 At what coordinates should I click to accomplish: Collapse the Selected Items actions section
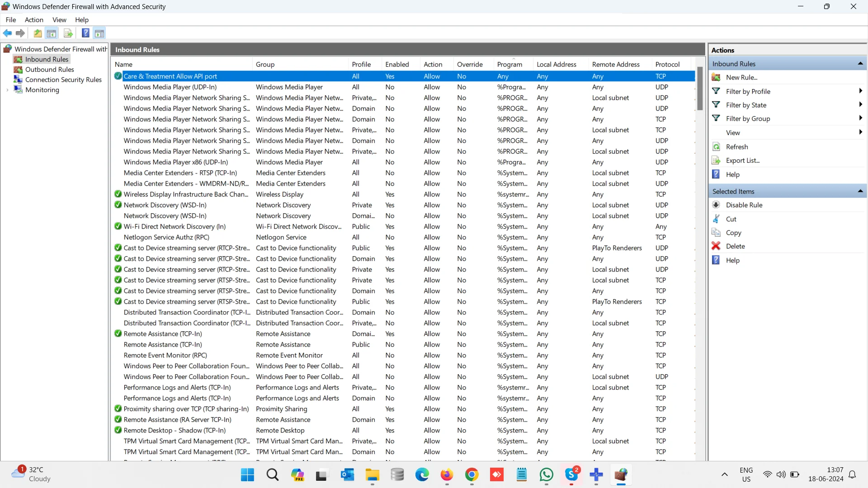pyautogui.click(x=860, y=191)
